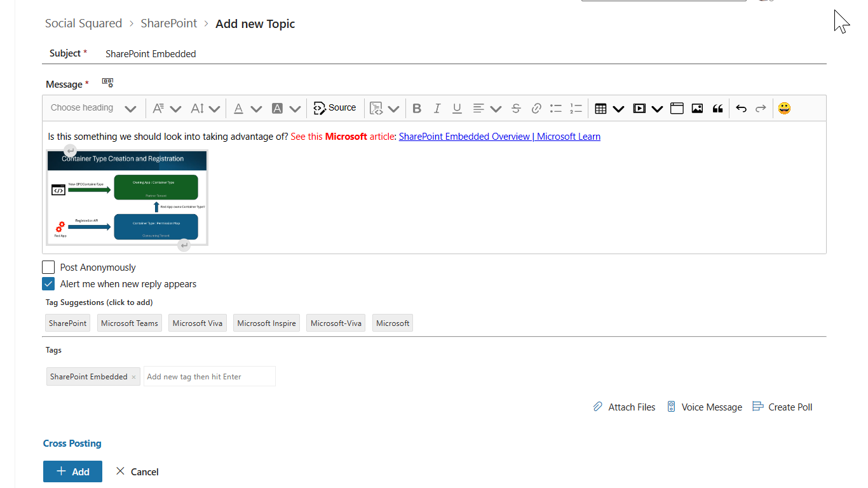Toggle bold formatting
The width and height of the screenshot is (868, 488).
[x=417, y=109]
